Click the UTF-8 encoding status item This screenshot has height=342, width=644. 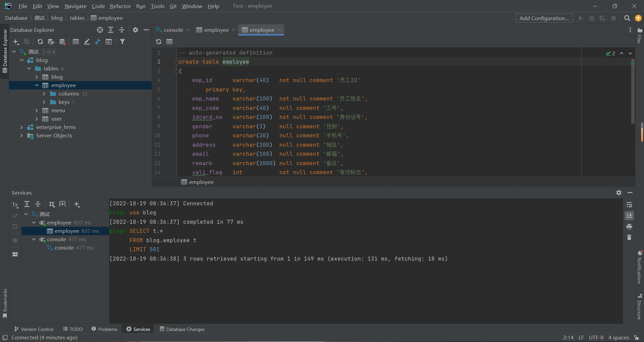596,337
